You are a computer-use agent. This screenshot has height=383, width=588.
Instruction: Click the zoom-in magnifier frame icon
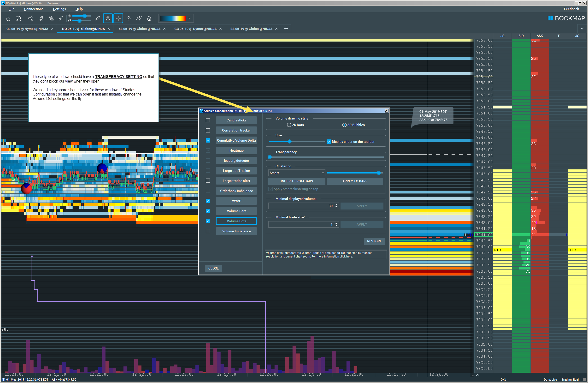click(19, 18)
